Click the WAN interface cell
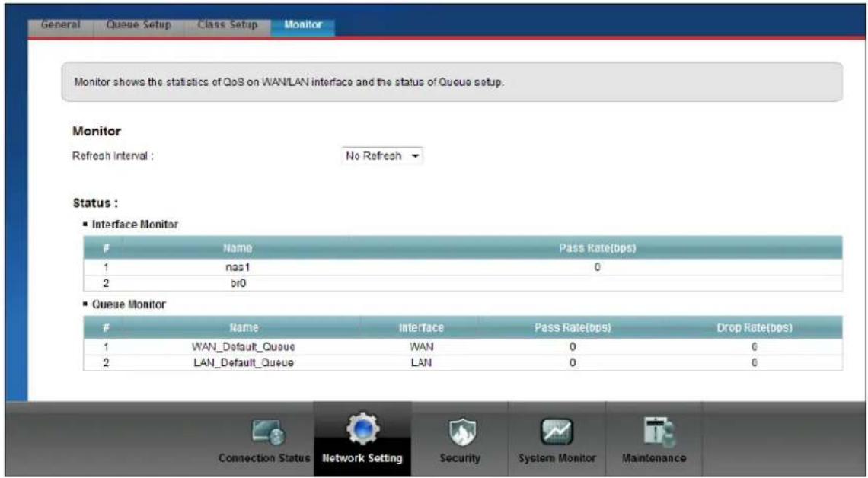 [421, 347]
